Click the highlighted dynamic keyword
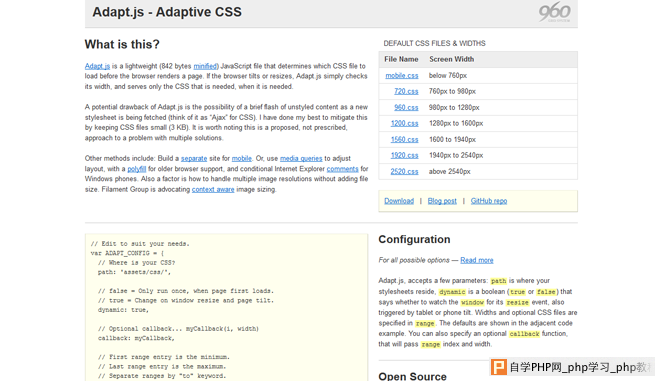Screen dimensions: 660x381 pyautogui.click(x=452, y=292)
